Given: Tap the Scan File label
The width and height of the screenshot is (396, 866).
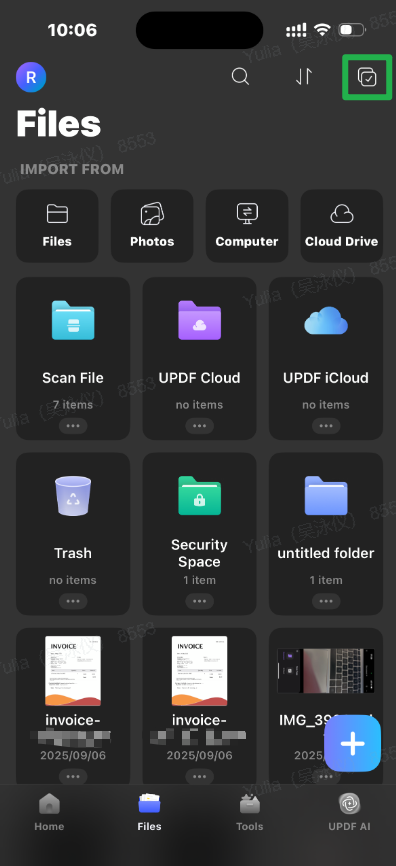Looking at the screenshot, I should click(x=73, y=378).
